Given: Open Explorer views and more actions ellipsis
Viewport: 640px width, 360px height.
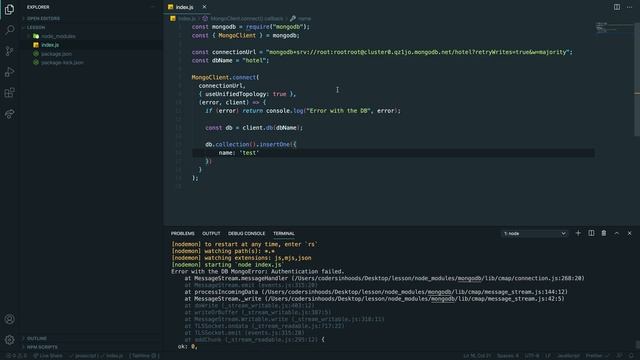Looking at the screenshot, I should tap(153, 7).
